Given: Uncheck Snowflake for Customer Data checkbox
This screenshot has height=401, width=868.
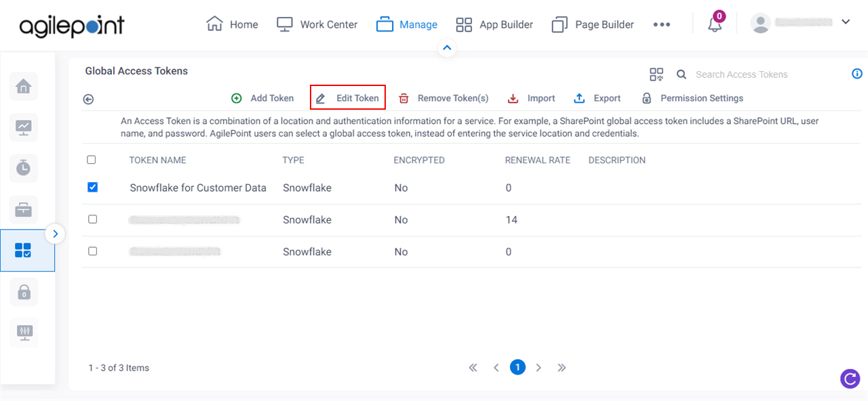Looking at the screenshot, I should click(x=93, y=187).
